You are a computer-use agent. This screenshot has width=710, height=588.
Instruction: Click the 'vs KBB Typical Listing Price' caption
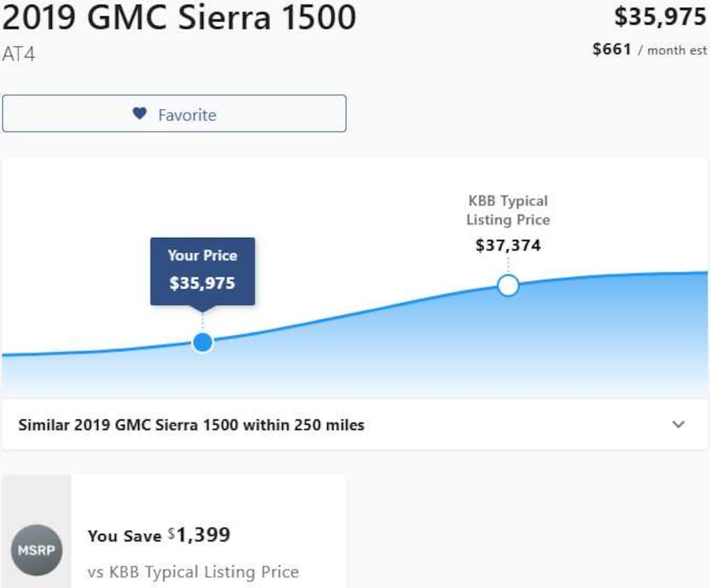[x=193, y=572]
